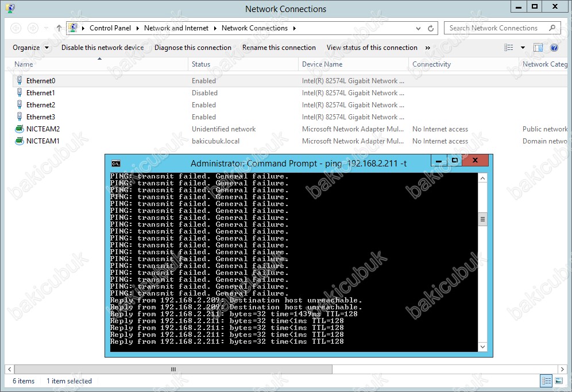Click Ethernet1 'Disabled' status text
This screenshot has width=572, height=392.
[x=204, y=93]
